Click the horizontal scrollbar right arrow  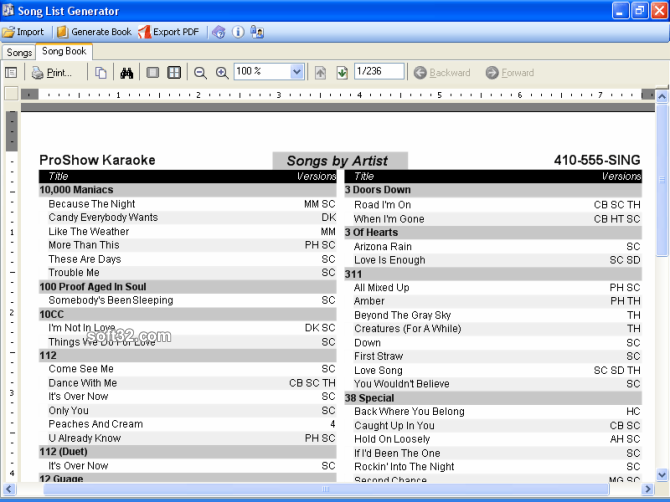pyautogui.click(x=648, y=489)
